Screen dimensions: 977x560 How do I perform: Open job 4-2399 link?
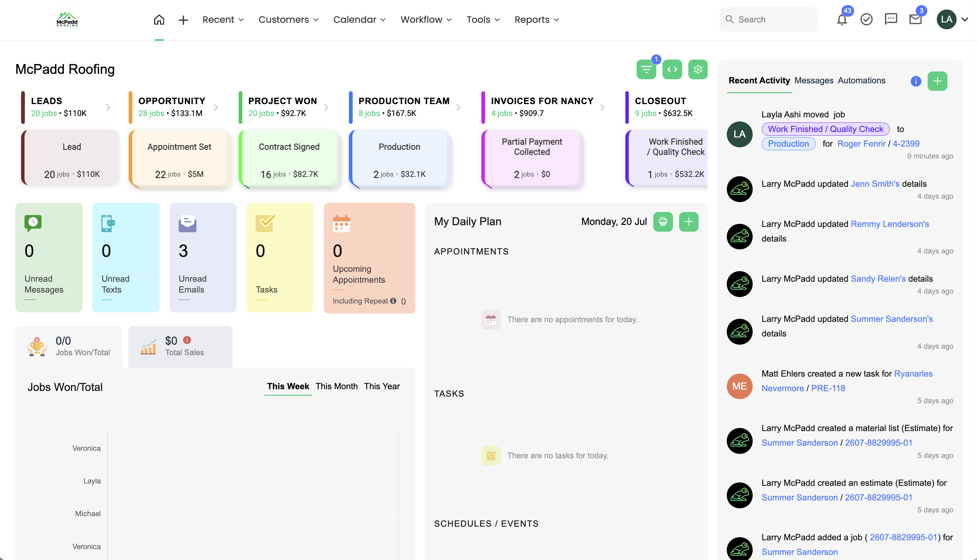click(906, 144)
